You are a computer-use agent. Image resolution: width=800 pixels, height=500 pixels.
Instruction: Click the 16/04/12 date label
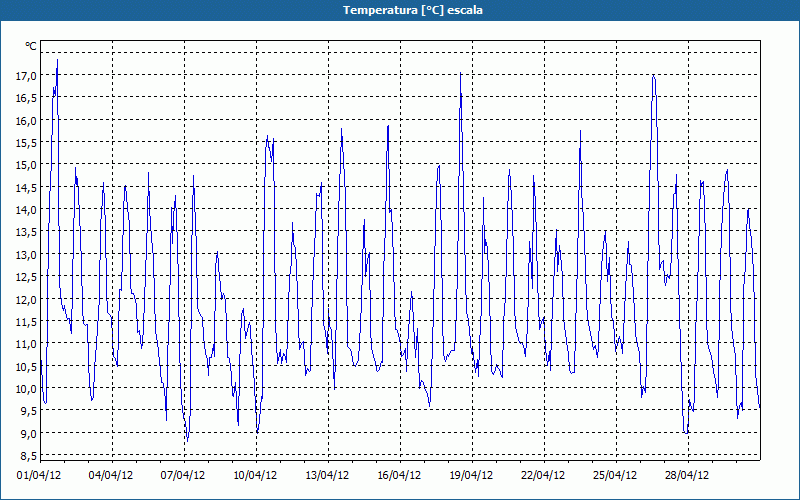click(x=399, y=475)
